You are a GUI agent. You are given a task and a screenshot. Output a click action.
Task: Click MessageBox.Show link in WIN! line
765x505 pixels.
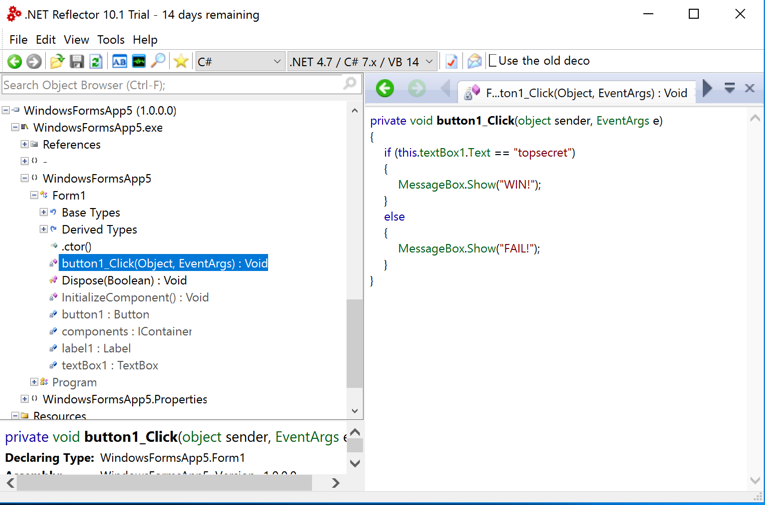pyautogui.click(x=446, y=184)
